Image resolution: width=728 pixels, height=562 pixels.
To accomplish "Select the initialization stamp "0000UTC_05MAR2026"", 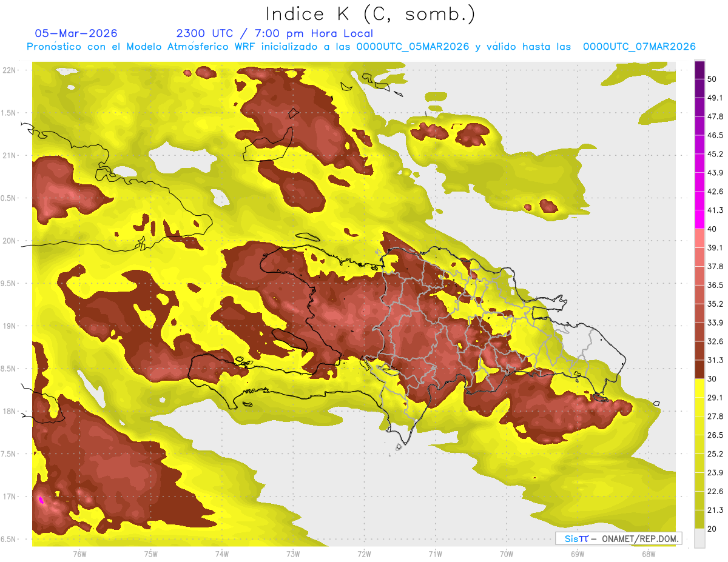I will click(413, 47).
